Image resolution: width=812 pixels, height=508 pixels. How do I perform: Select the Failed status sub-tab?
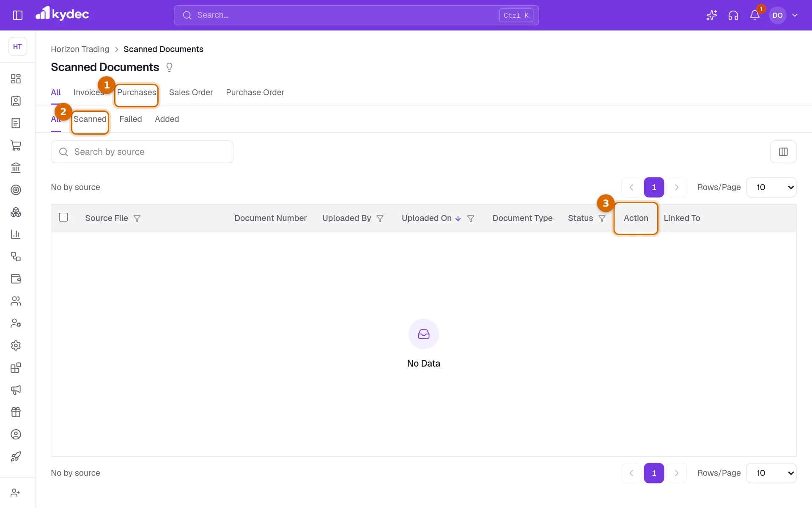point(130,119)
